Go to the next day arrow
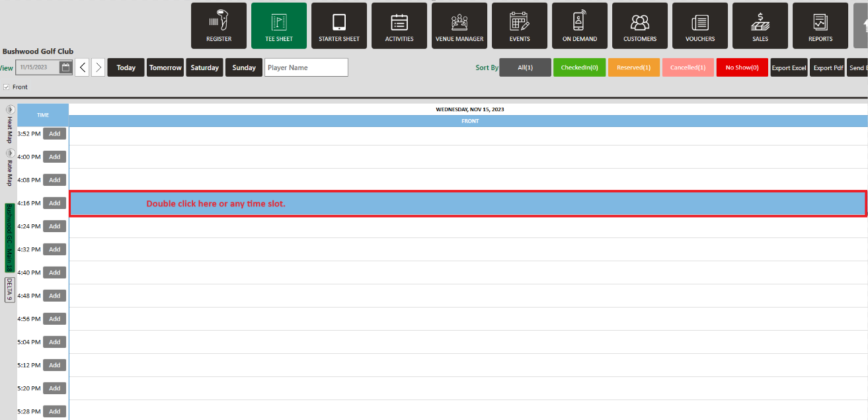Screen dimensions: 868x420 [x=98, y=67]
